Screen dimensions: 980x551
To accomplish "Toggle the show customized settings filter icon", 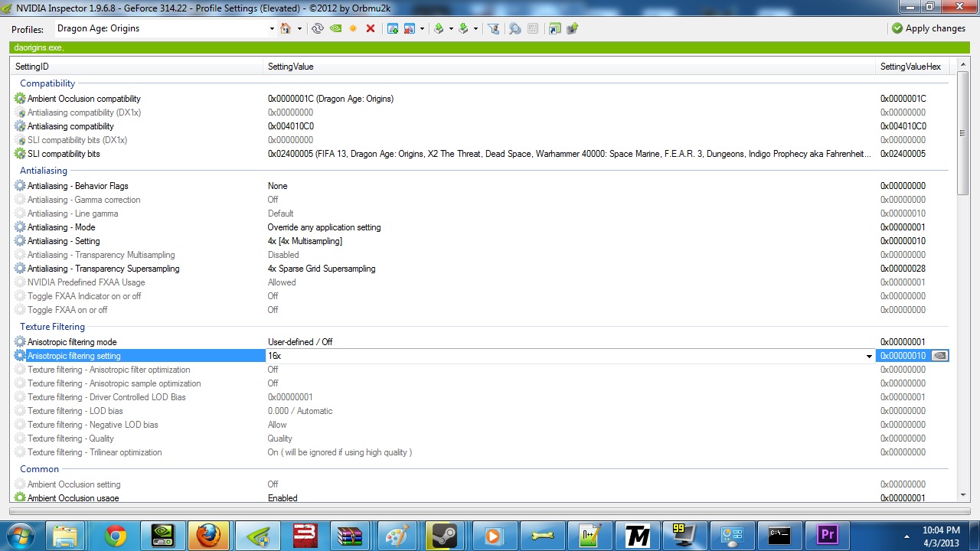I will [494, 28].
